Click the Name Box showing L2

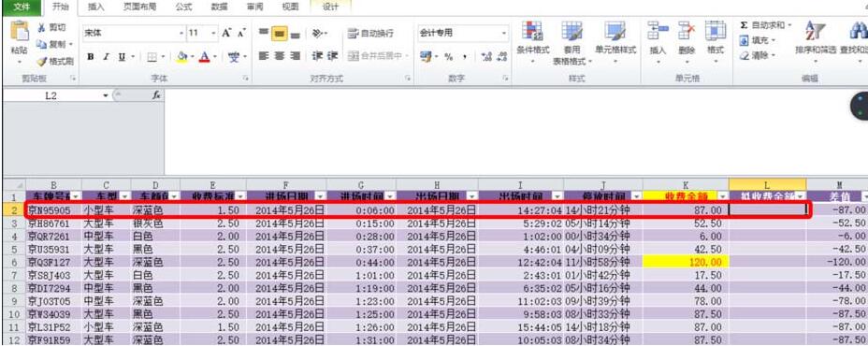[51, 95]
